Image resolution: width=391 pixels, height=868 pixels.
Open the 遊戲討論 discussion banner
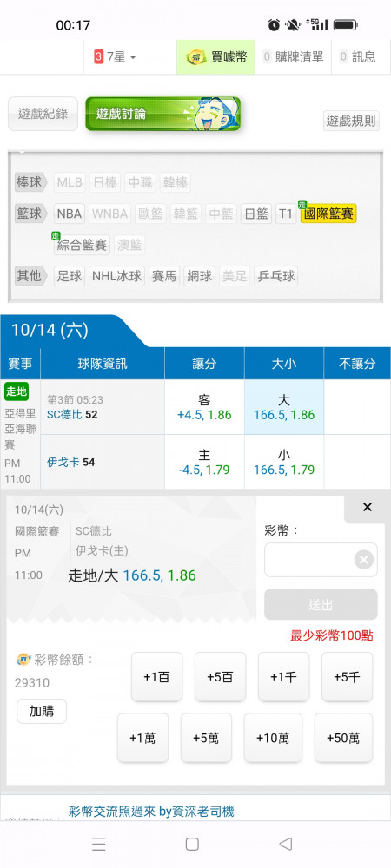pos(162,114)
